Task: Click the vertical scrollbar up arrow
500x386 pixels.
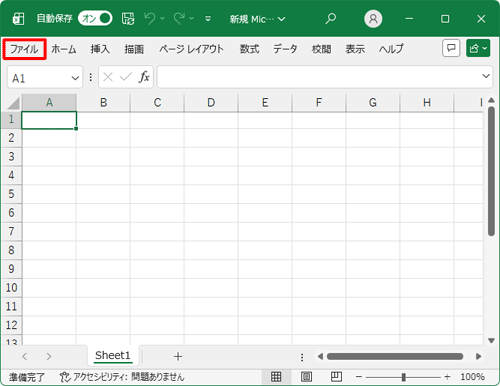Action: click(491, 100)
